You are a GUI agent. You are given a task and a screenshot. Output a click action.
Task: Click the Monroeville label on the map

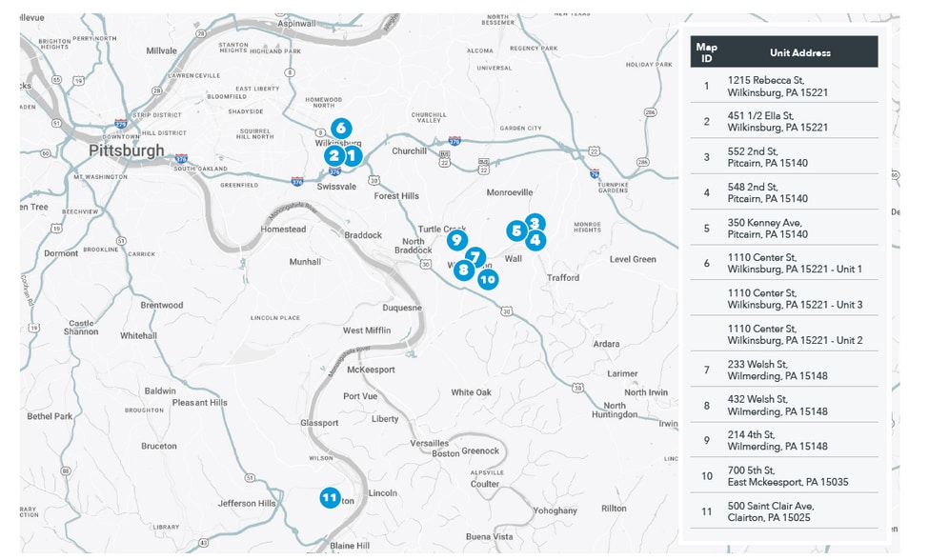tap(510, 192)
